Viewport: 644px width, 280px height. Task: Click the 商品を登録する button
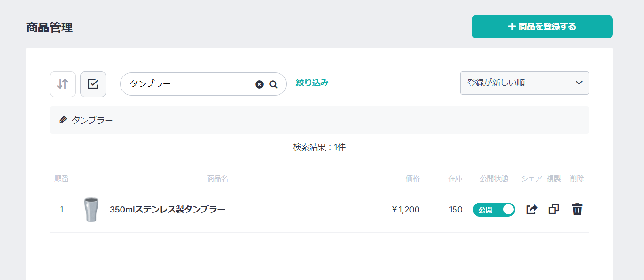click(542, 27)
